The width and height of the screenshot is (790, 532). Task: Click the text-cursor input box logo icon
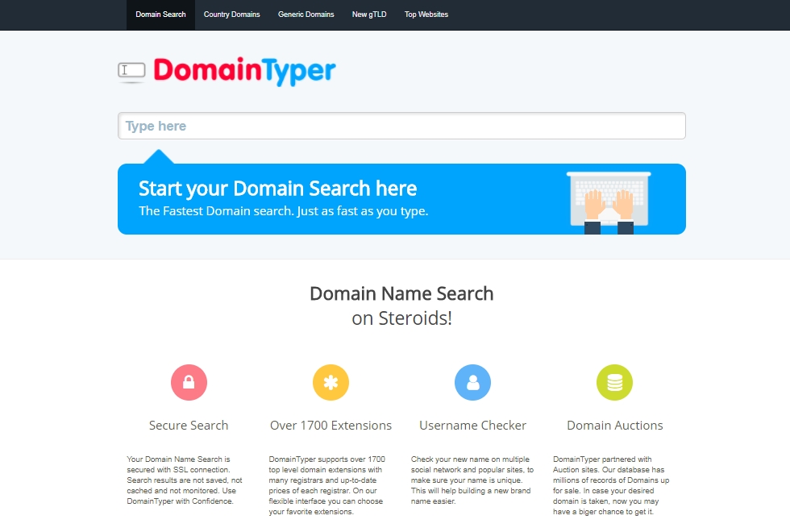click(131, 72)
